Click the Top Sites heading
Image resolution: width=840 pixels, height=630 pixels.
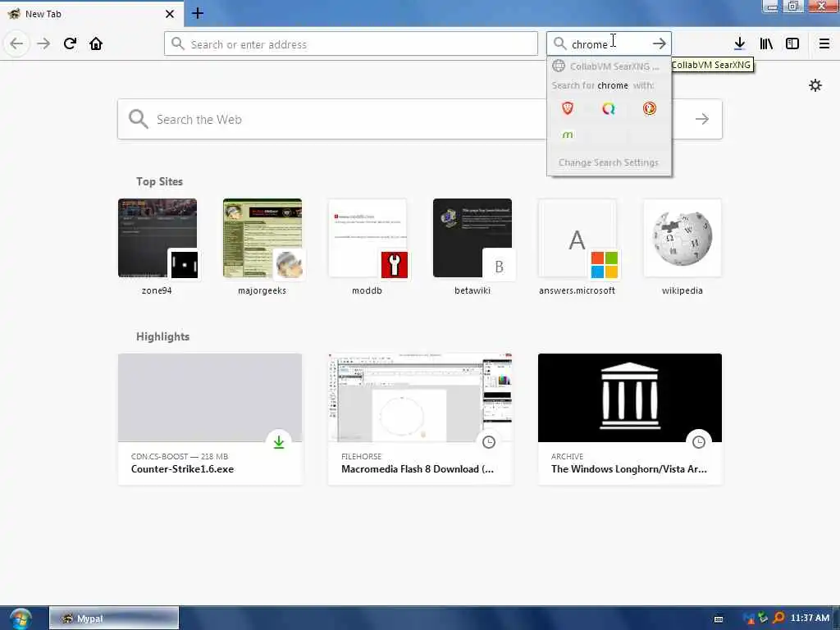(160, 181)
